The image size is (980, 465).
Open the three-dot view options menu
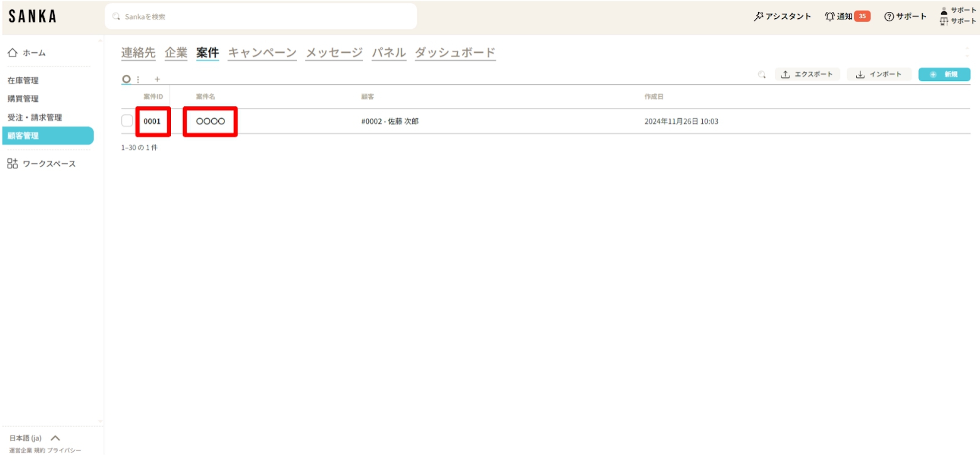138,80
